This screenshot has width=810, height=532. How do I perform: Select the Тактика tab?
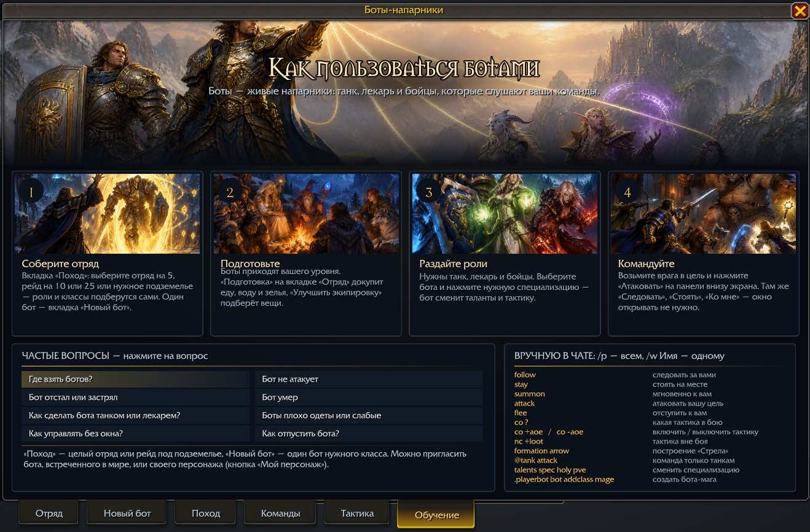(x=358, y=513)
